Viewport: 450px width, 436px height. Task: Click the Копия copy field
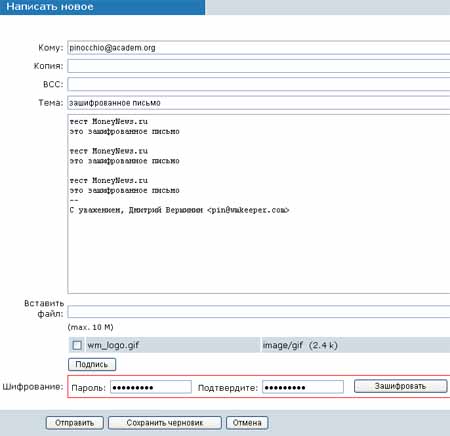click(259, 66)
